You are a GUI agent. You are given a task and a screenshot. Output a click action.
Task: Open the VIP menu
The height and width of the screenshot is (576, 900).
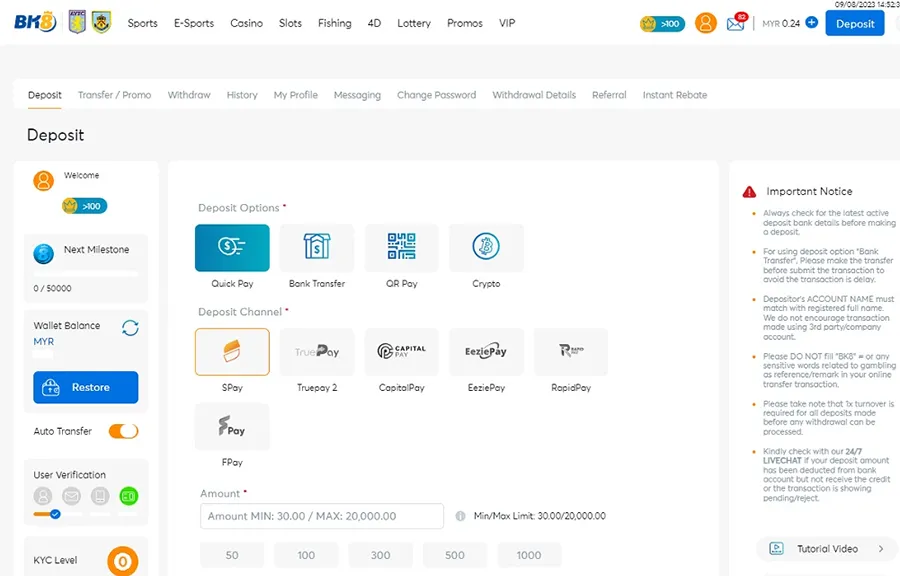[507, 23]
